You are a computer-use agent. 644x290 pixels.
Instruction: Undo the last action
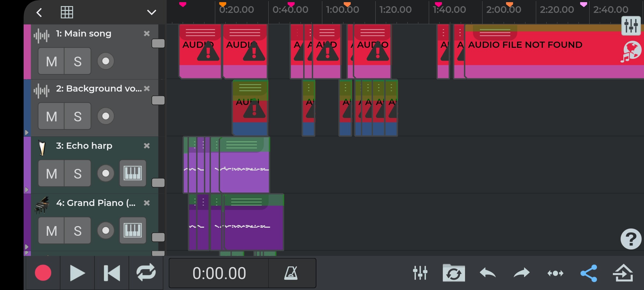(488, 273)
